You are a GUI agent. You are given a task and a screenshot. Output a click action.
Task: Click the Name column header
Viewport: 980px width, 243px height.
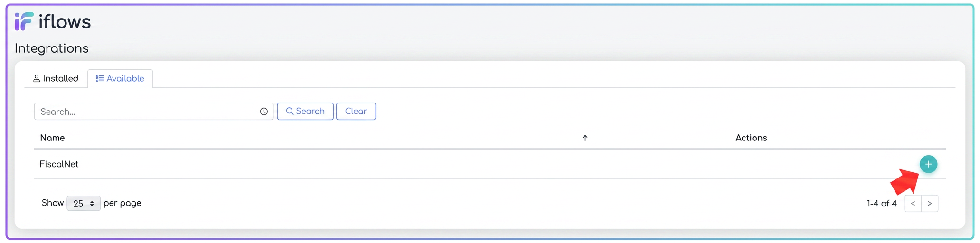52,138
